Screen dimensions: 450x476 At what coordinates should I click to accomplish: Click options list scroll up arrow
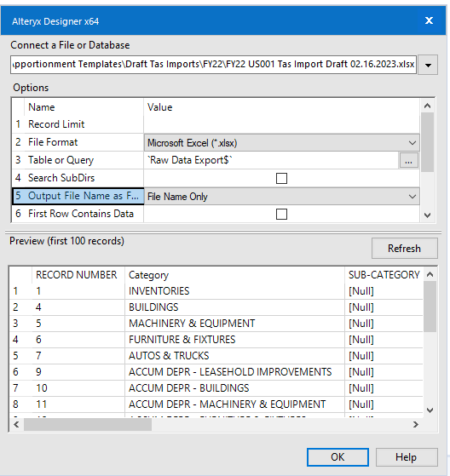coord(427,106)
